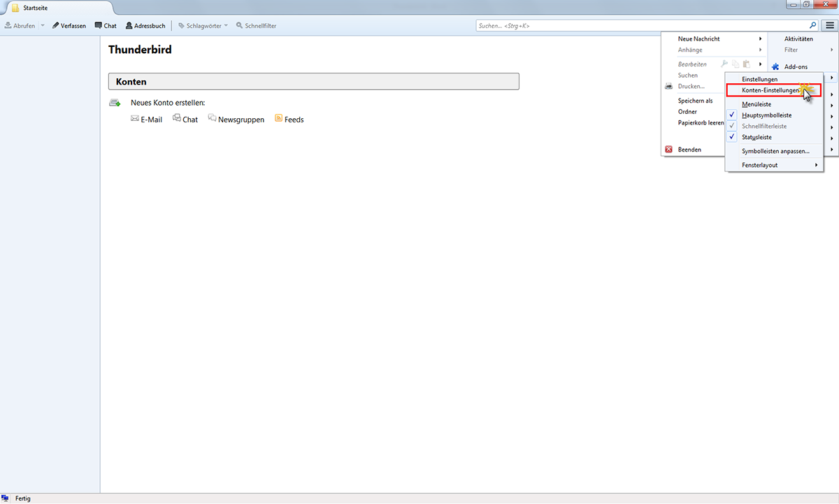Screen dimensions: 839x504
Task: Create a new Chat account link
Action: point(190,120)
